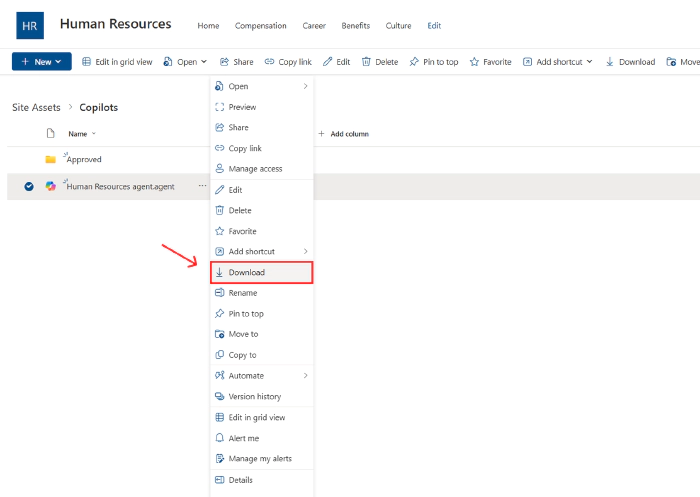Expand the New button dropdown
Screen dimensions: 700x497
click(x=42, y=62)
